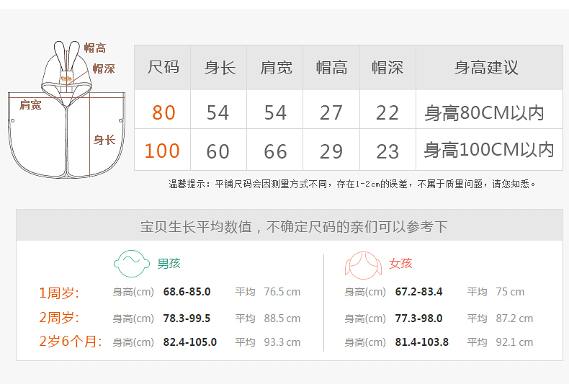The image size is (569, 392).
Task: Click boy average 93.3 cm
Action: [x=282, y=342]
